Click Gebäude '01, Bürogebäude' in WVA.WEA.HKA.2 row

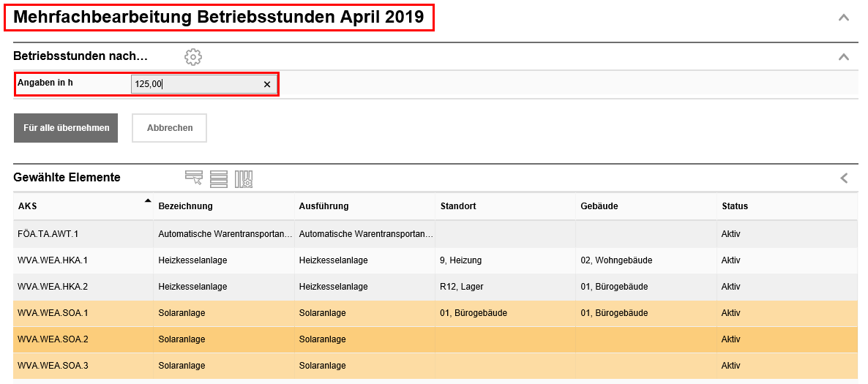point(614,287)
